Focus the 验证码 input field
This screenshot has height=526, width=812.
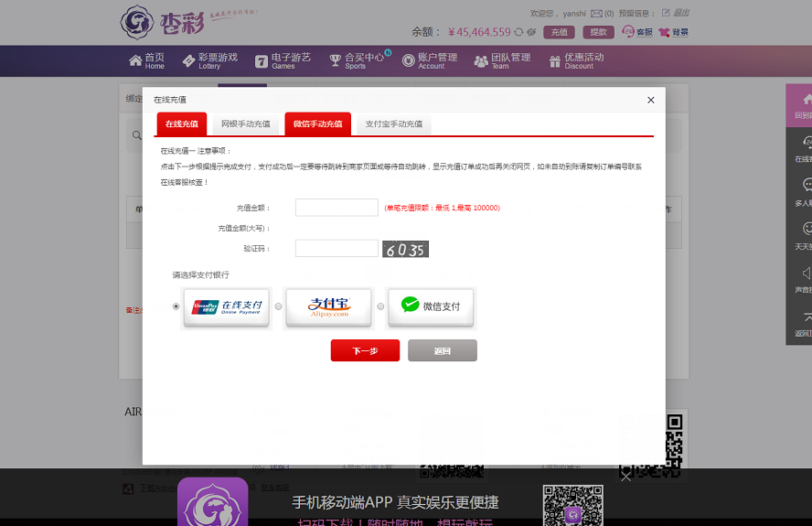337,249
